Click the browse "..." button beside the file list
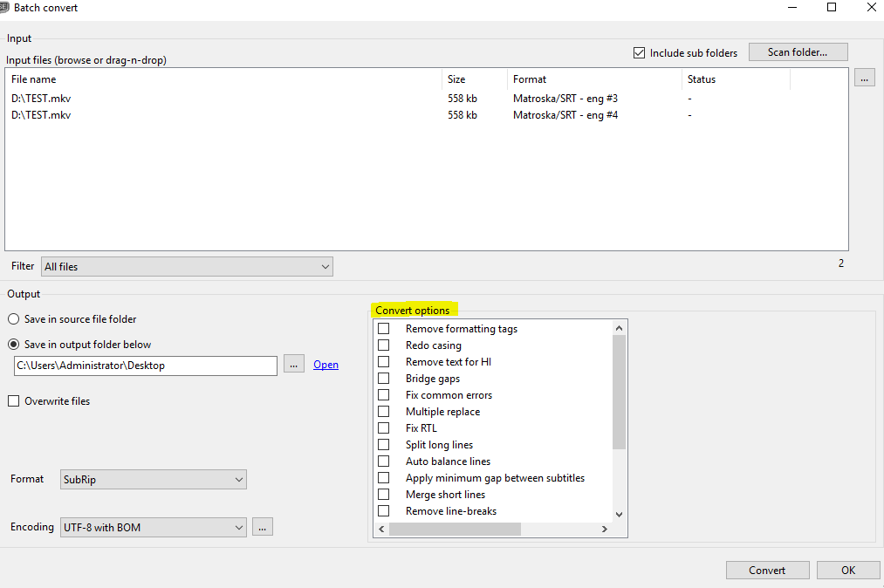Image resolution: width=884 pixels, height=588 pixels. [x=864, y=78]
